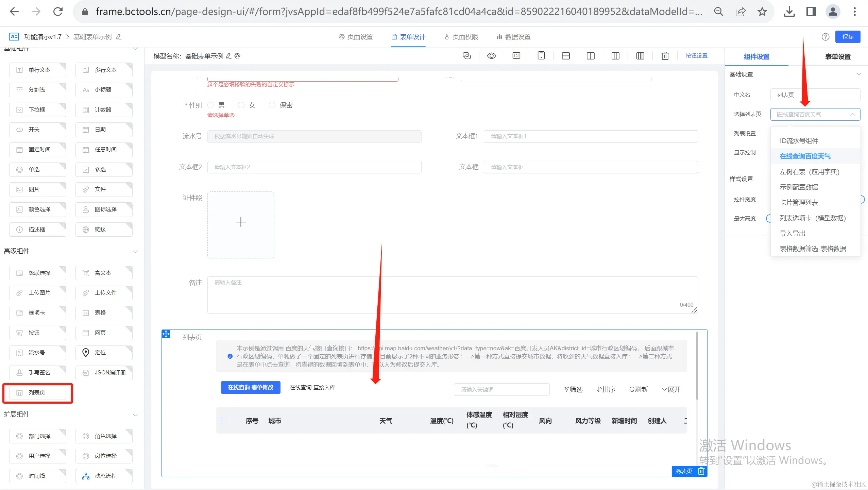Click the mobile device preview icon

(541, 56)
